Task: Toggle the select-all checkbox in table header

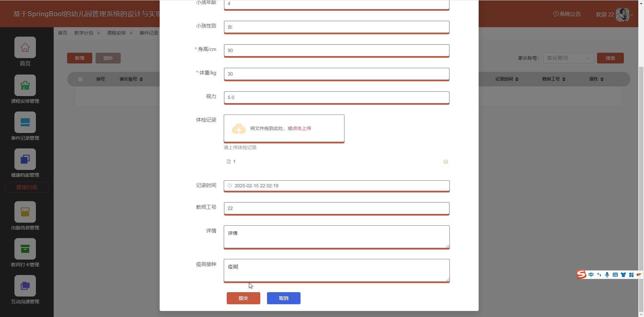Action: (80, 79)
